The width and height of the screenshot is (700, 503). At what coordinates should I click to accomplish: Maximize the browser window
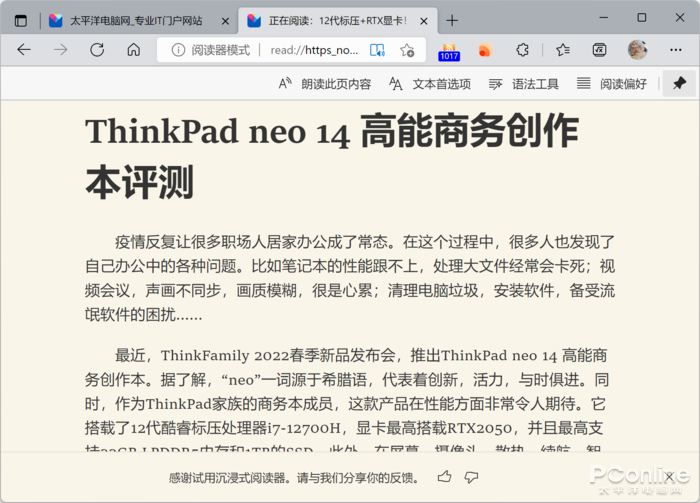tap(642, 18)
